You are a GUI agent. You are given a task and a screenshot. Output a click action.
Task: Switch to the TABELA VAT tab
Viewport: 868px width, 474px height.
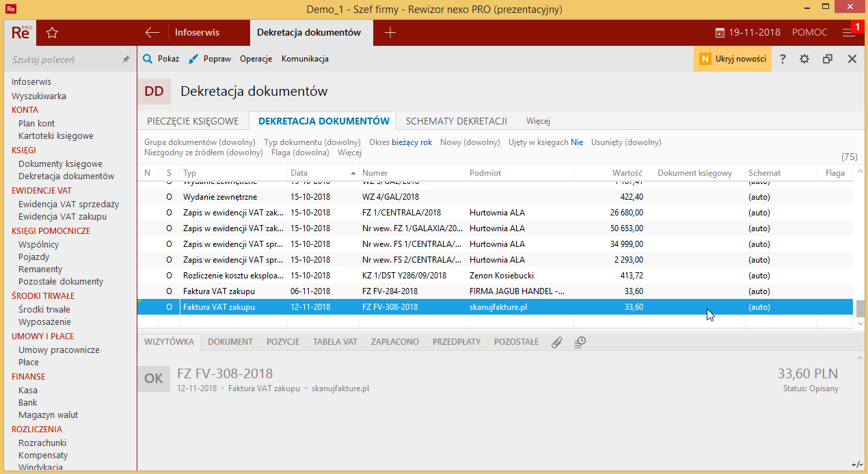point(335,341)
